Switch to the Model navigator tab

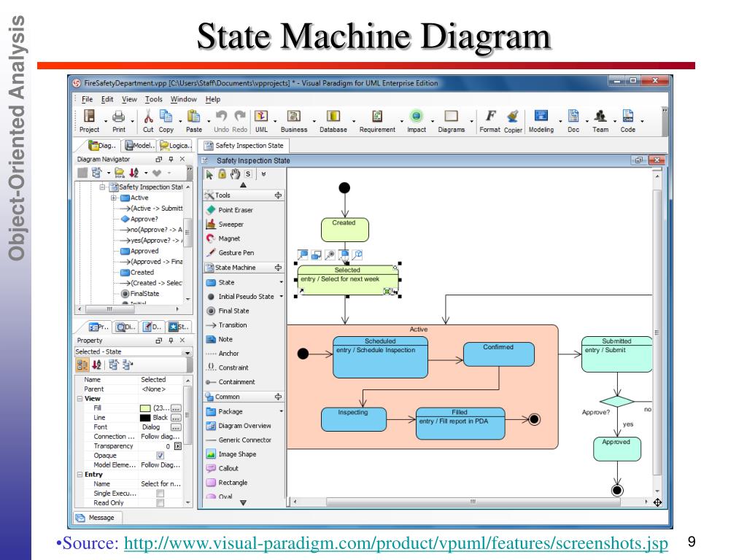click(139, 146)
